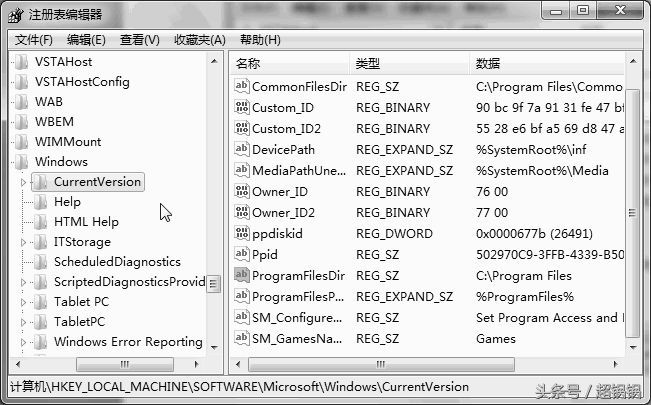Screen dimensions: 651x405
Task: Click the data cell 'Games'
Action: point(496,339)
